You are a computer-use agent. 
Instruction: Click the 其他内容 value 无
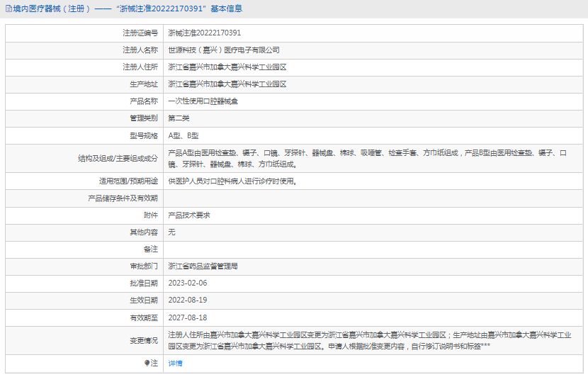coord(171,232)
